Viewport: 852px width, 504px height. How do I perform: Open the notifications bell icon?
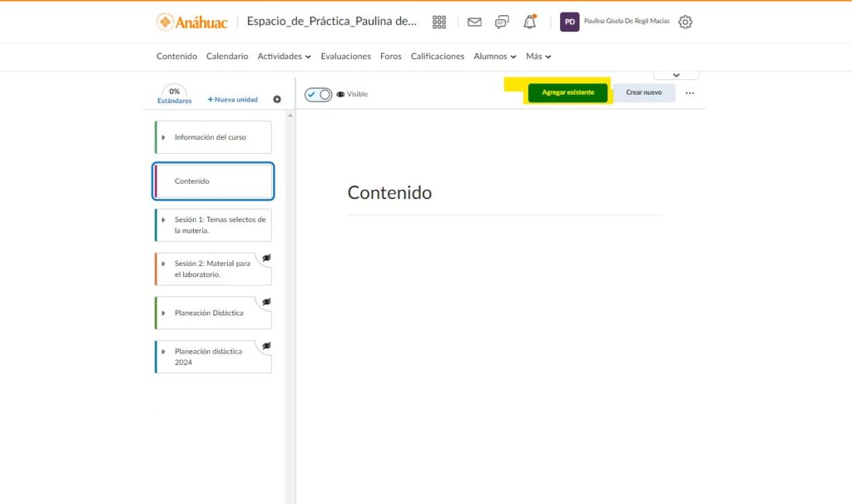tap(529, 22)
